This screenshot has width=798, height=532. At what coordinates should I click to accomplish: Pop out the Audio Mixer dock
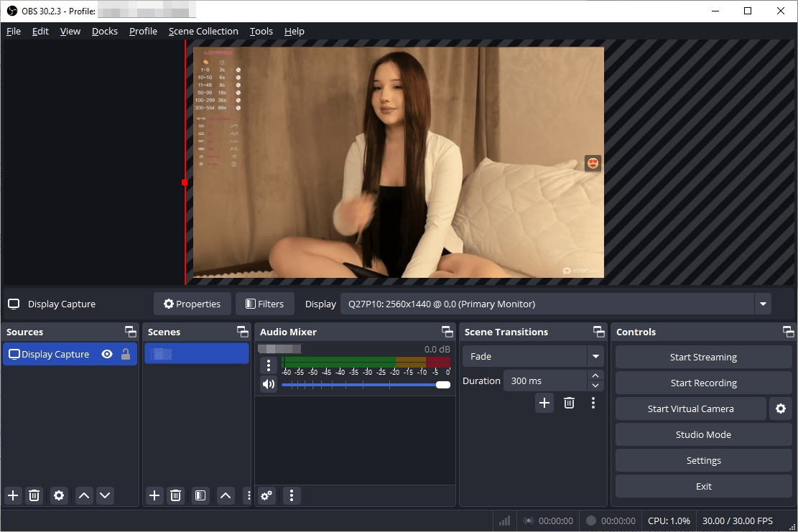(x=447, y=332)
